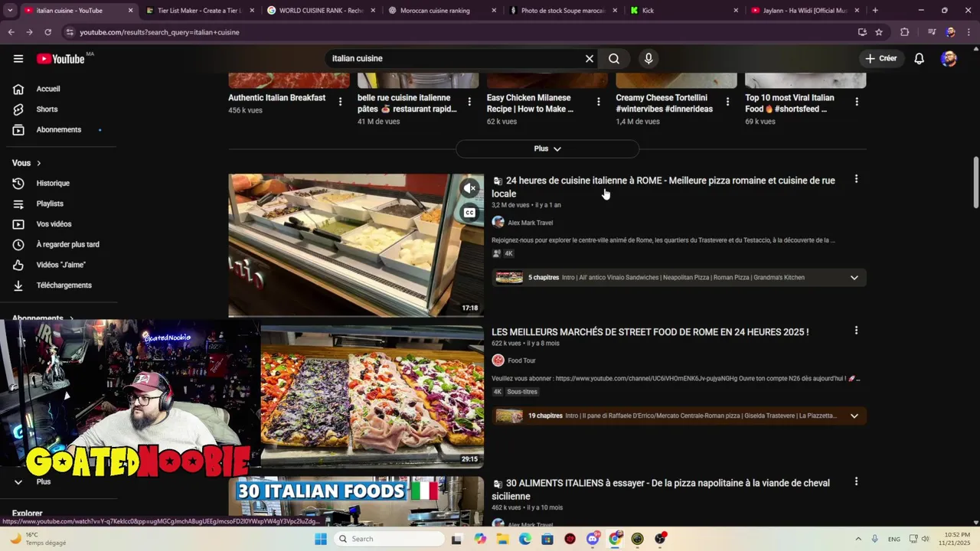The image size is (980, 551).
Task: Open Abonnements in the sidebar
Action: click(58, 130)
